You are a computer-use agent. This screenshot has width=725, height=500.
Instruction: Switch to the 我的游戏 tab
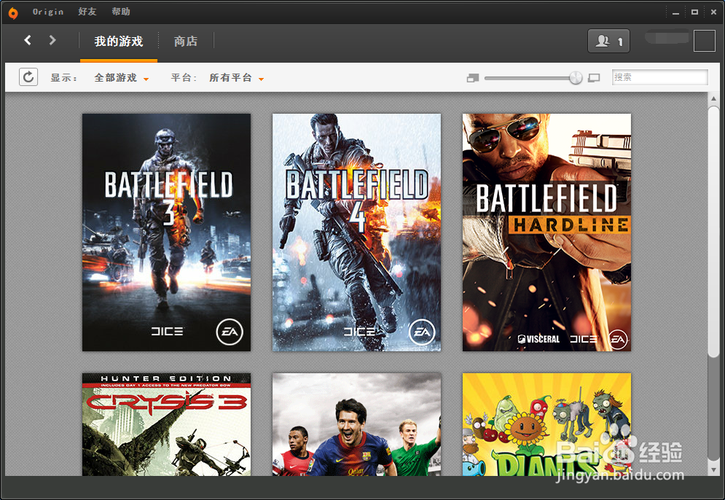[x=119, y=42]
